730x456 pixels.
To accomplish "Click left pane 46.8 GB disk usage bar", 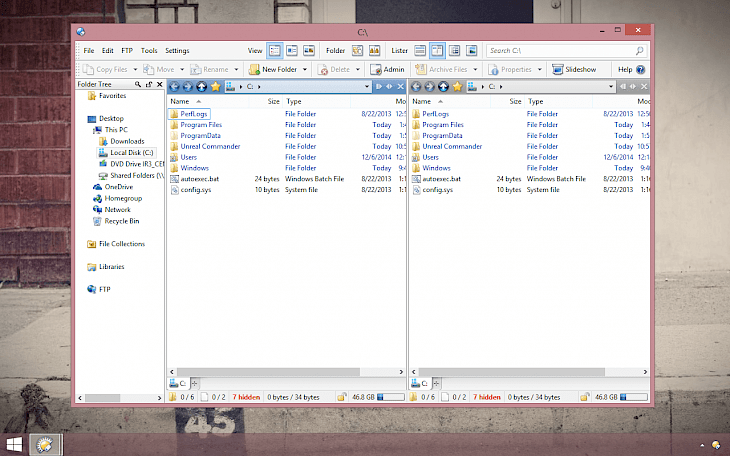I will (x=391, y=397).
